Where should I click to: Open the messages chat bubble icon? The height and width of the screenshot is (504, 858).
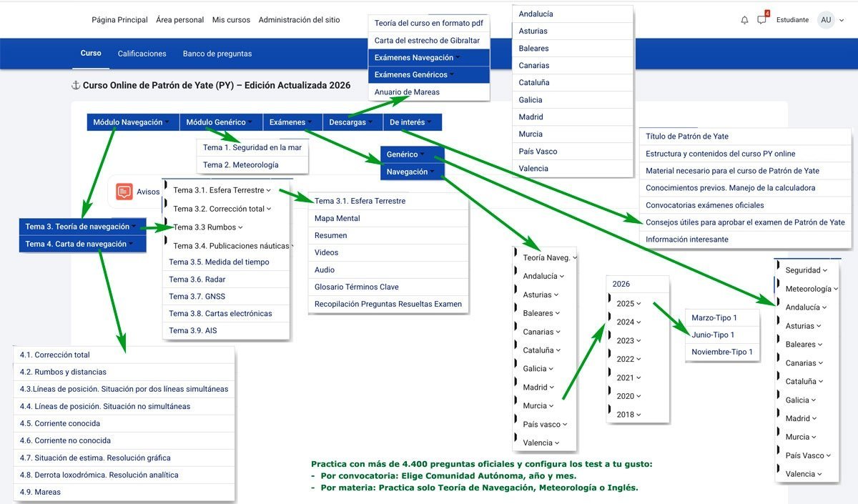tap(762, 20)
